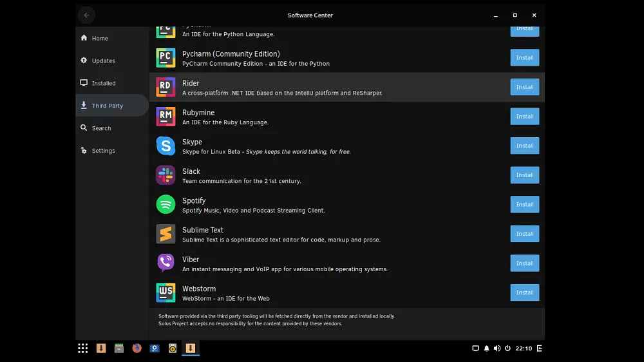Viewport: 644px width, 362px height.
Task: Open the first Software Center taskbar icon
Action: tap(101, 348)
